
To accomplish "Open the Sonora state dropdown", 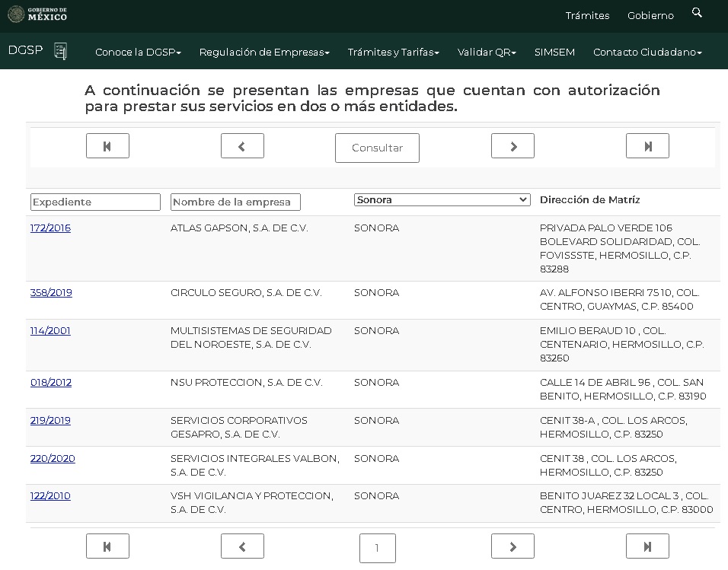I will click(442, 199).
